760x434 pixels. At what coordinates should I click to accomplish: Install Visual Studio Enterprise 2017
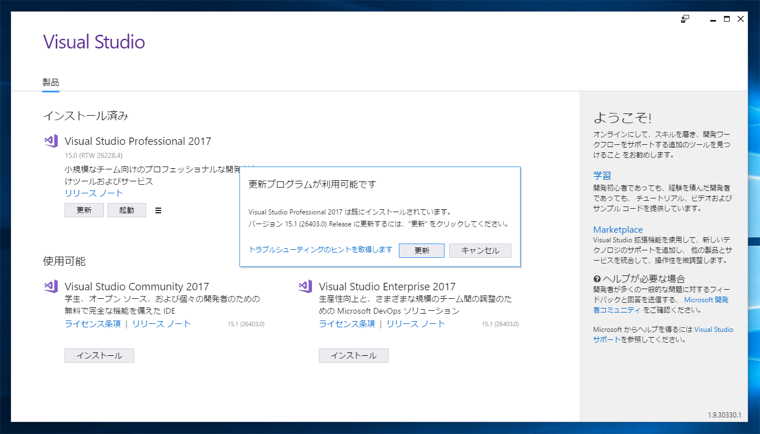click(354, 355)
